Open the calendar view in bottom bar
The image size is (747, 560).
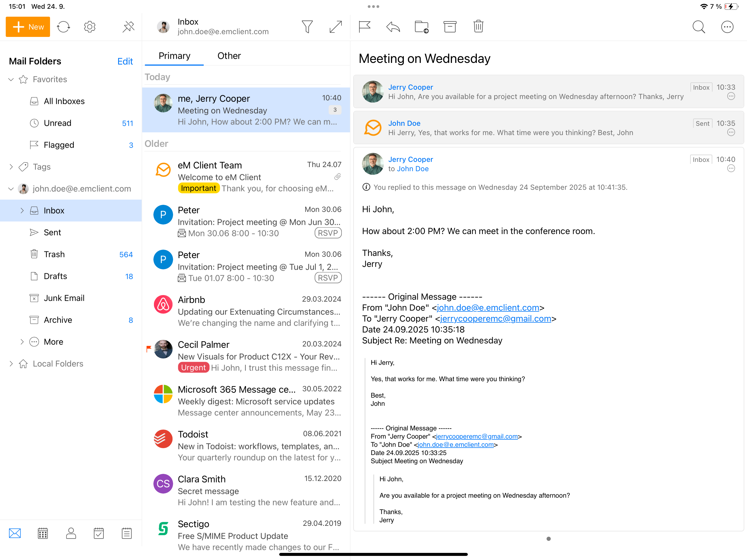(43, 533)
